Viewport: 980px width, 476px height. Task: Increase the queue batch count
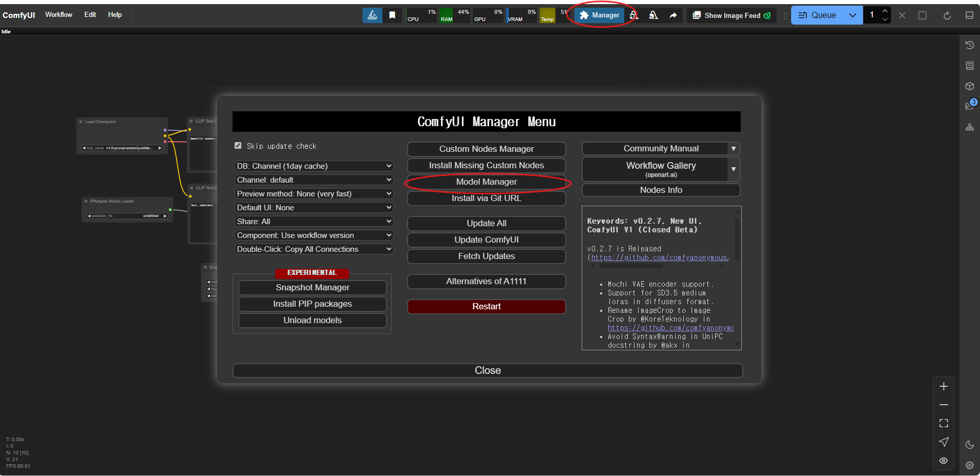[x=885, y=11]
